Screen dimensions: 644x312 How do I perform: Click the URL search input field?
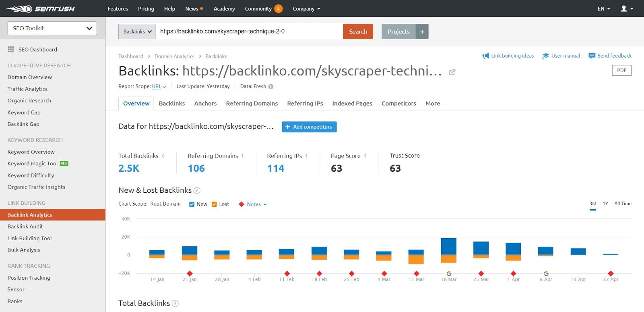[250, 31]
